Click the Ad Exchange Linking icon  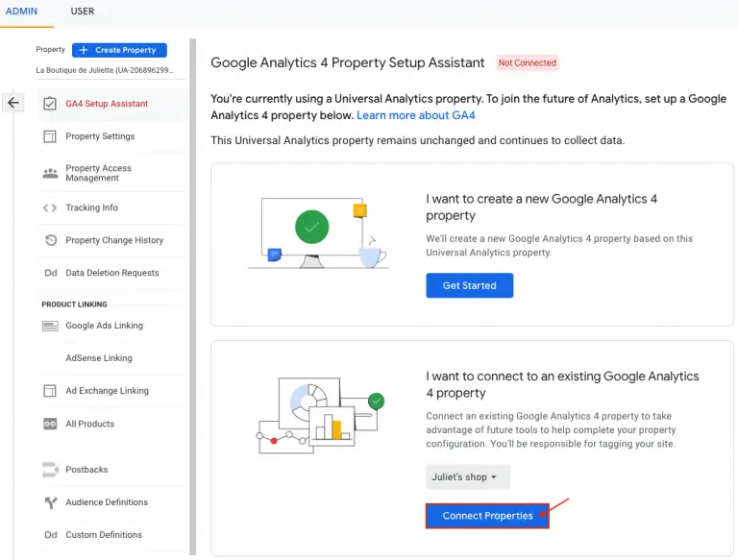tap(51, 391)
